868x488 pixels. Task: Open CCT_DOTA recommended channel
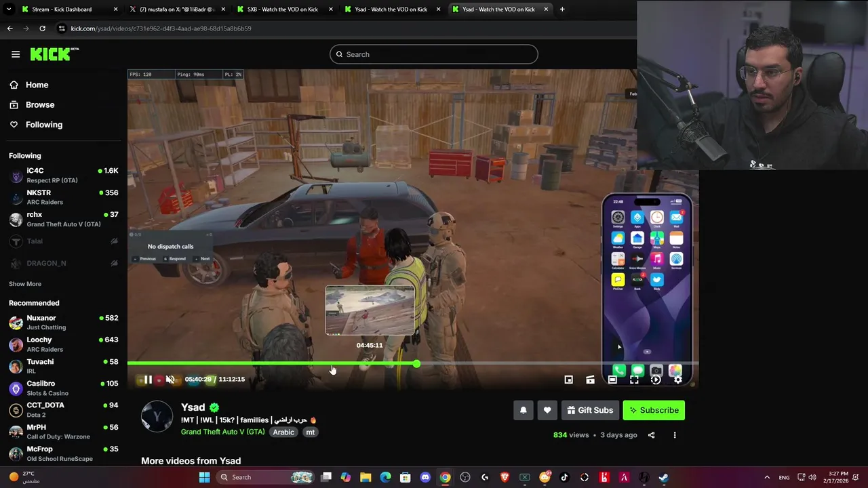[x=64, y=410]
